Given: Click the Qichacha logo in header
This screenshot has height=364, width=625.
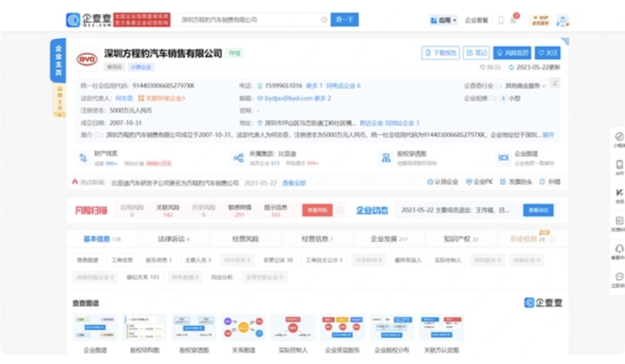Looking at the screenshot, I should (89, 19).
